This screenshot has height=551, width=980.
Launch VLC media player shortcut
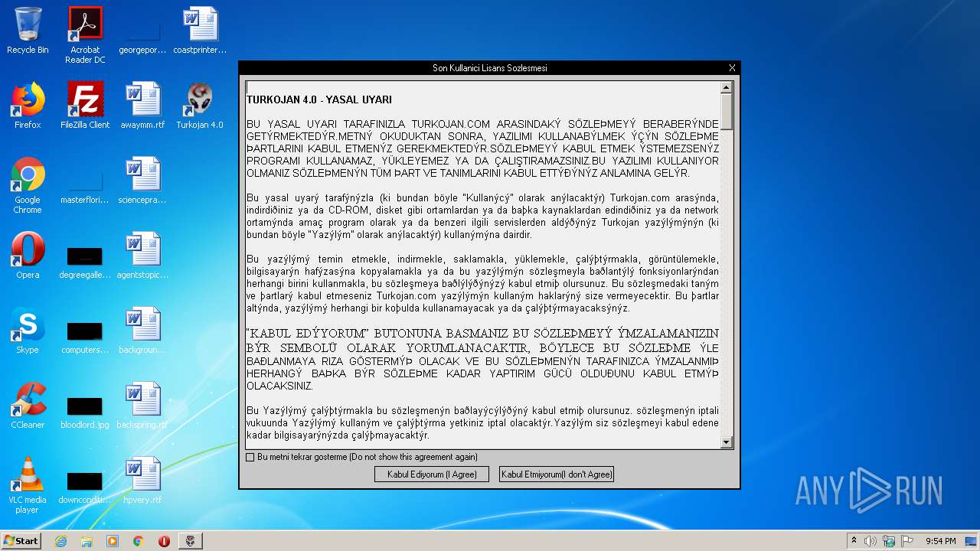28,486
